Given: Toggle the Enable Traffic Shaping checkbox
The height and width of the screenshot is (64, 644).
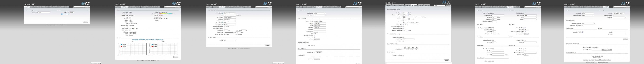Looking at the screenshot, I should 404,55.
